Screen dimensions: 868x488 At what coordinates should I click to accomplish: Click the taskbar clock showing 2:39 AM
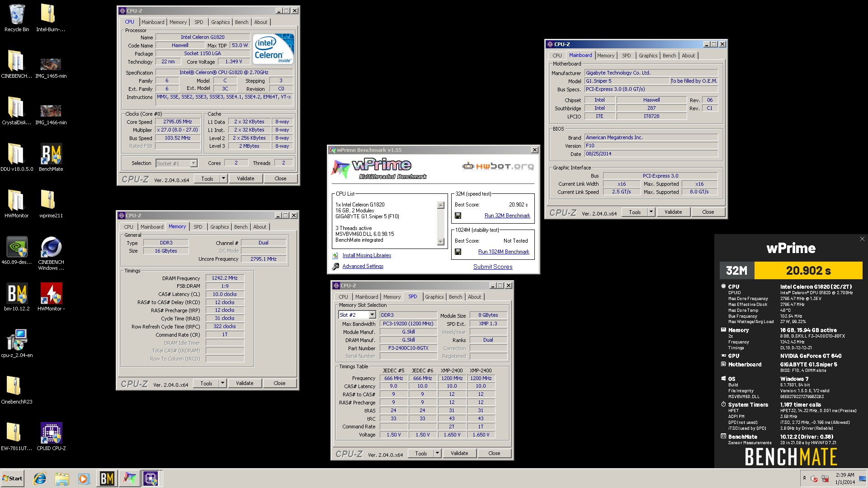tap(845, 479)
